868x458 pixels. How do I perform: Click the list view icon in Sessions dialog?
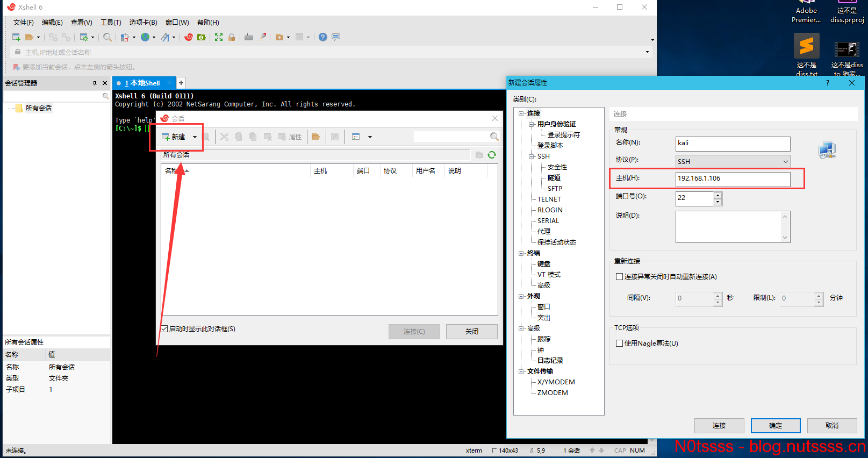356,137
